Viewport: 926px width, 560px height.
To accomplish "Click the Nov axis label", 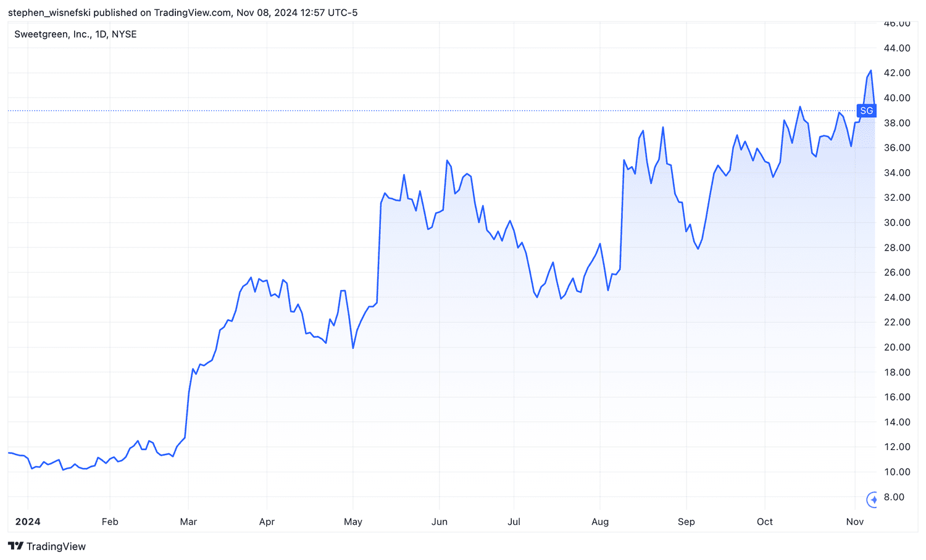I will click(x=855, y=522).
